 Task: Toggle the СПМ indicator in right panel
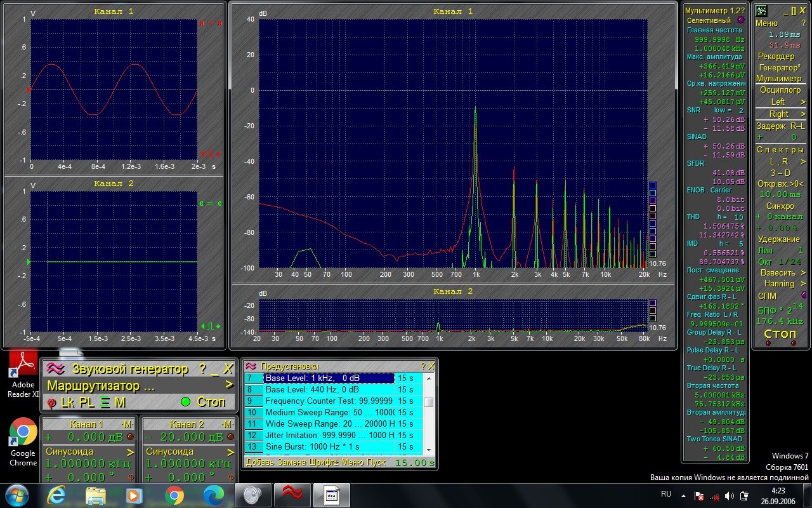coord(804,295)
